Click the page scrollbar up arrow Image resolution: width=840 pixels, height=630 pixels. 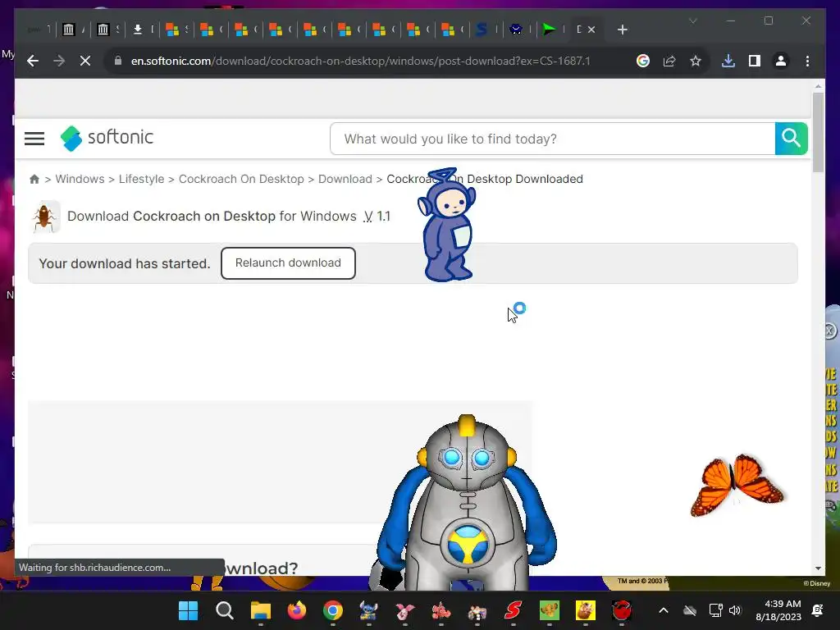818,85
